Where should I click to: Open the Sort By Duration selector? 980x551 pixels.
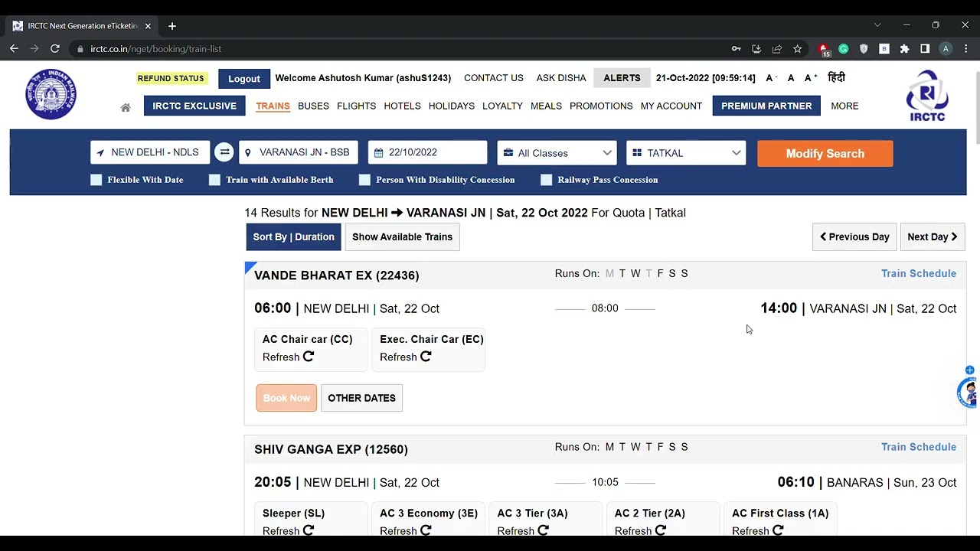pos(294,237)
